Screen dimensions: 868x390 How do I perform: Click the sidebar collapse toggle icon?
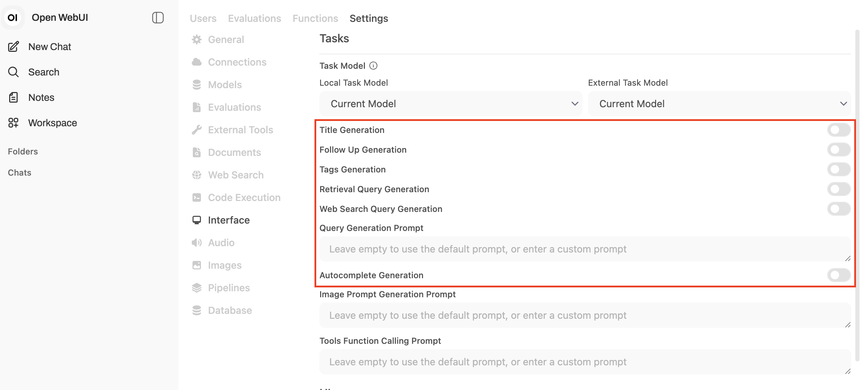[x=158, y=18]
